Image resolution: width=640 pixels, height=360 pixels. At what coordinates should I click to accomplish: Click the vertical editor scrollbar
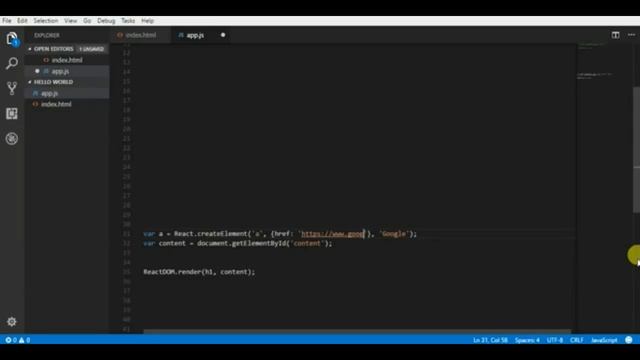(636, 149)
